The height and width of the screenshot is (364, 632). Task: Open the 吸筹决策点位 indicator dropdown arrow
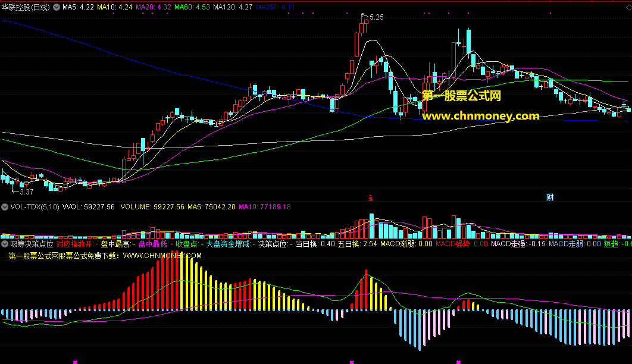[x=5, y=244]
